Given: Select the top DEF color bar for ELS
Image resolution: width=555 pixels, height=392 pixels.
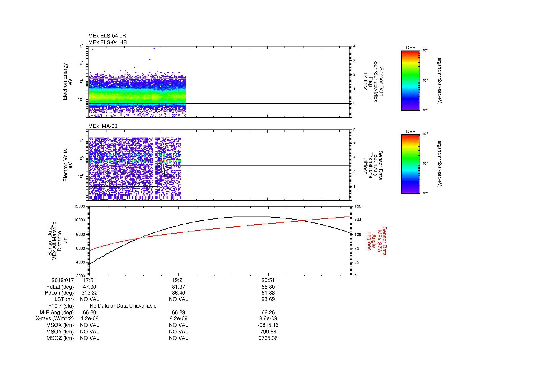Looking at the screenshot, I should click(x=410, y=80).
